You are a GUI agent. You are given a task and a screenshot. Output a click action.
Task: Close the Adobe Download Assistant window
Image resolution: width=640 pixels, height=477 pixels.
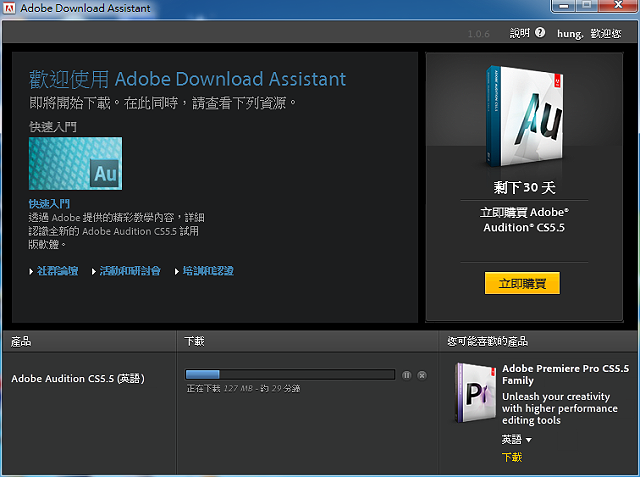[619, 5]
